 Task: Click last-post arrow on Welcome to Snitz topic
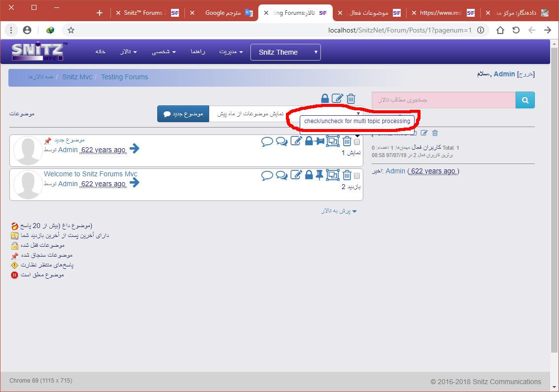coord(135,183)
